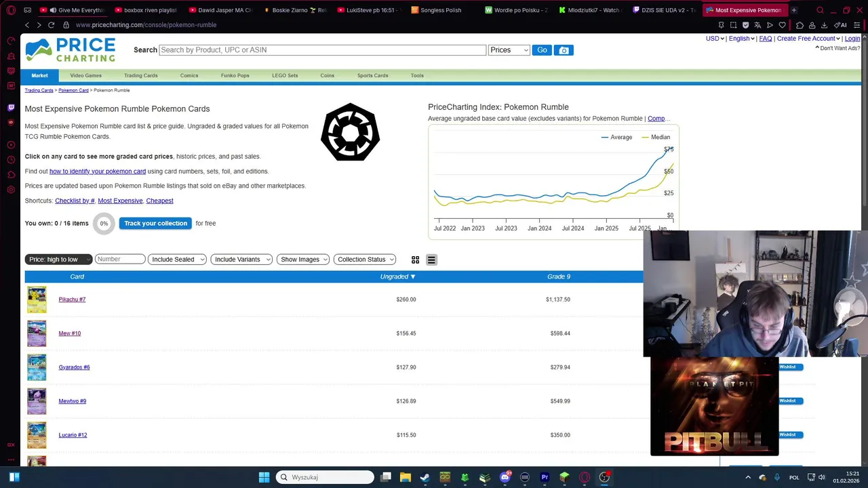
Task: Open Premiere Pro from the taskbar
Action: coord(545,477)
